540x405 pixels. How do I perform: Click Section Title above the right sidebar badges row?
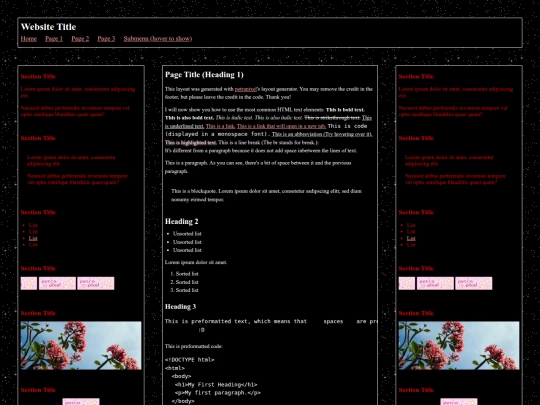point(416,269)
